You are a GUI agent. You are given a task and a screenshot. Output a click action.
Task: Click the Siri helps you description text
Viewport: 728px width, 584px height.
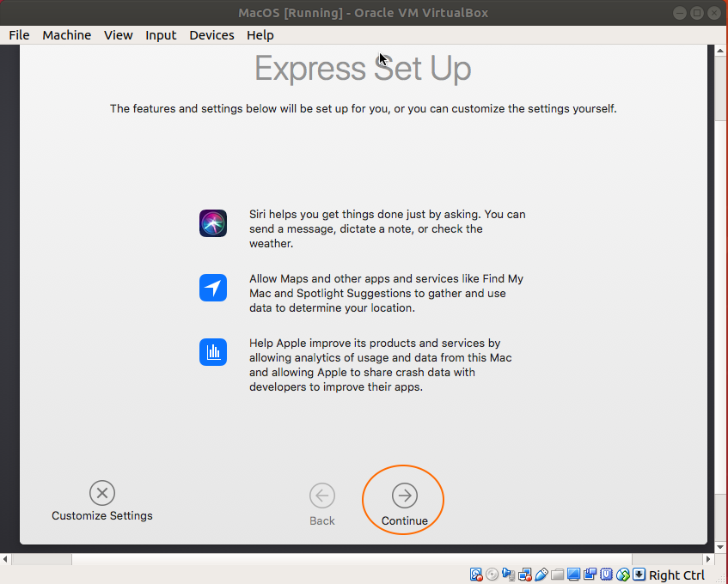pos(388,228)
